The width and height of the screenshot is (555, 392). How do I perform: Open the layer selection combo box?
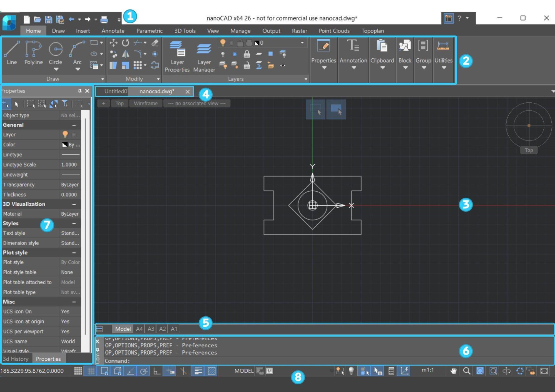263,43
